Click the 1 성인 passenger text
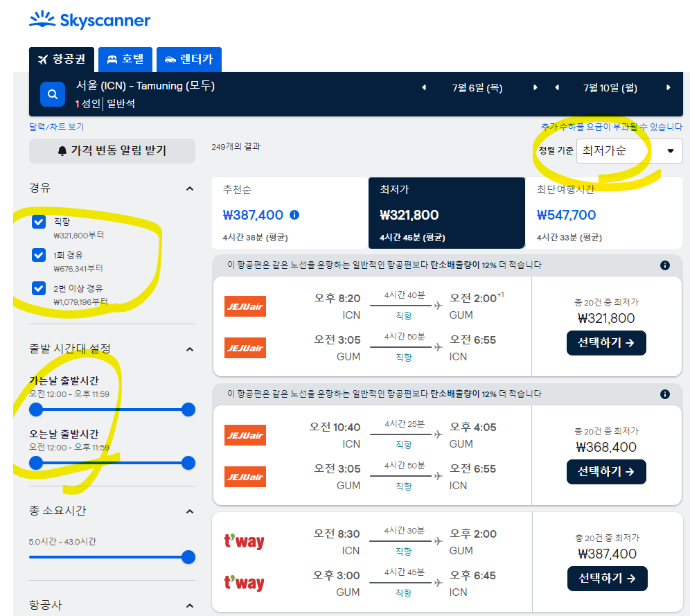This screenshot has height=616, width=690. pos(87,104)
